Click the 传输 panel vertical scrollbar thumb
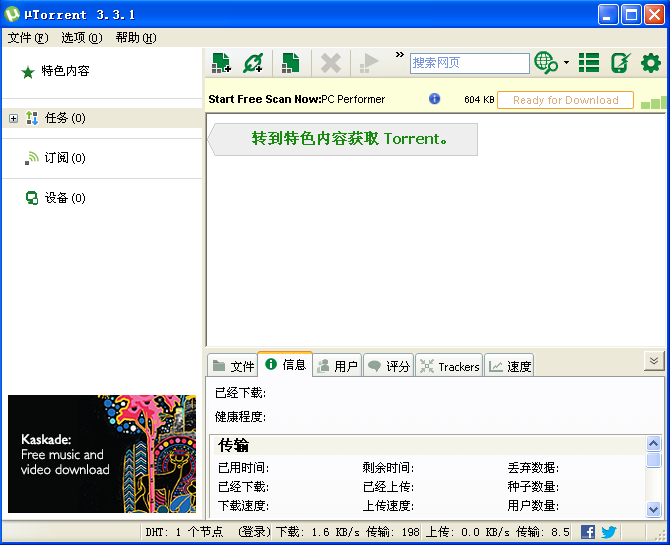Viewport: 670px width, 545px height. [x=654, y=460]
